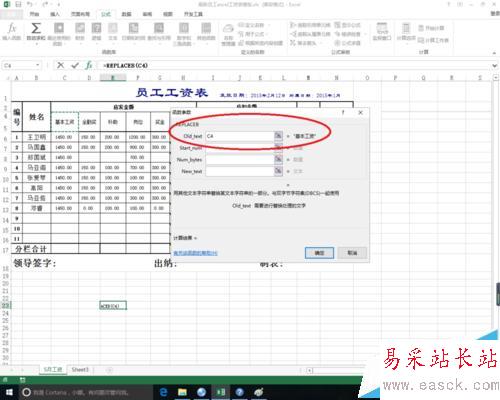This screenshot has width=500, height=400.
Task: Click inside the formula bar showing =REPLACEB(C4)
Action: [x=293, y=65]
